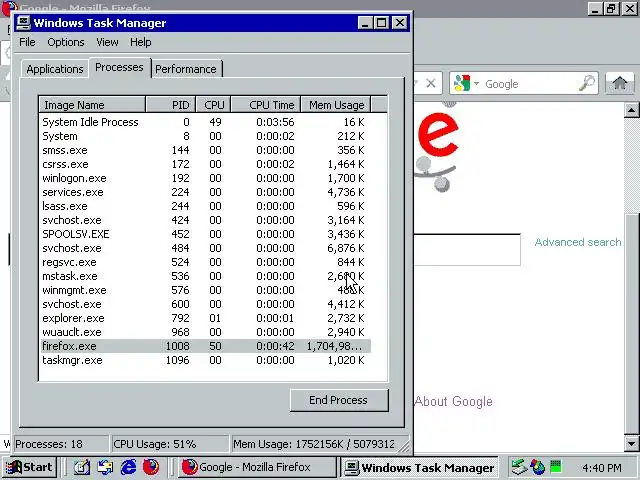The image size is (640, 480).
Task: Click the Mem Usage status bar entry
Action: coord(319,444)
